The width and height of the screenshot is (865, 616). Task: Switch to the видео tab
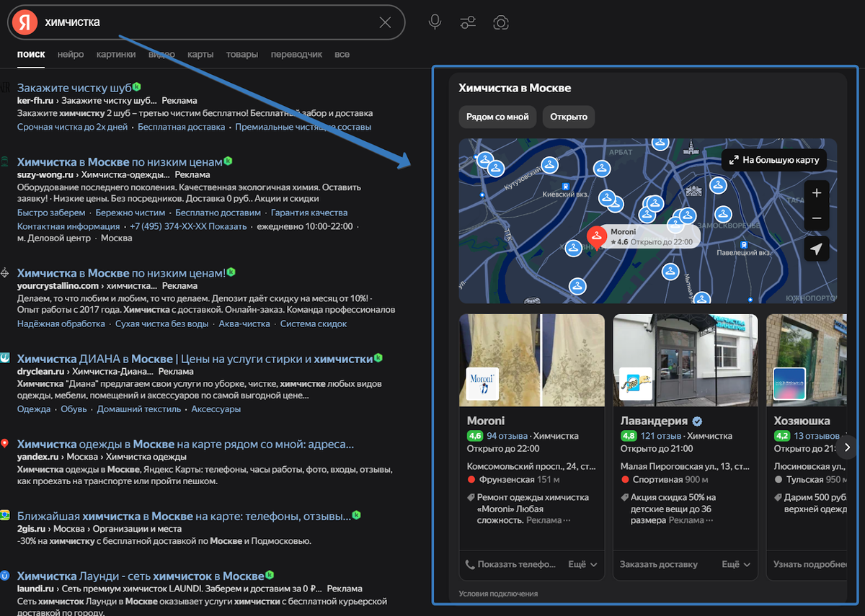click(161, 54)
